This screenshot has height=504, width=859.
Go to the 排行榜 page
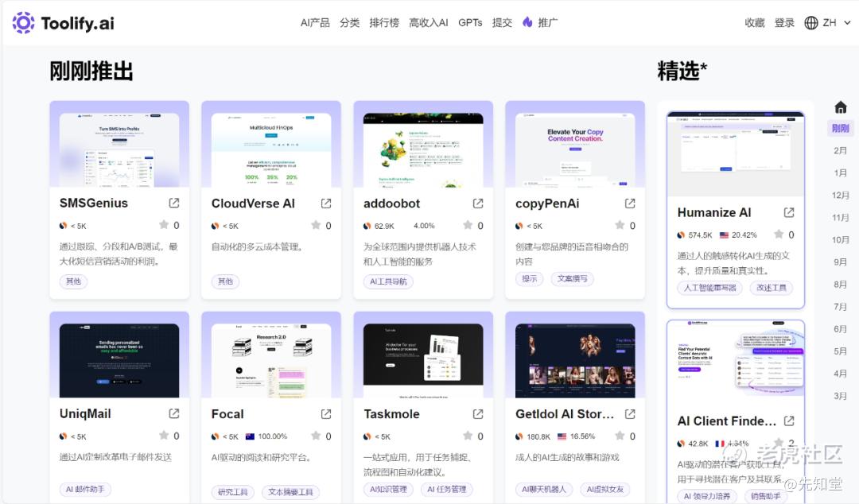(x=384, y=23)
